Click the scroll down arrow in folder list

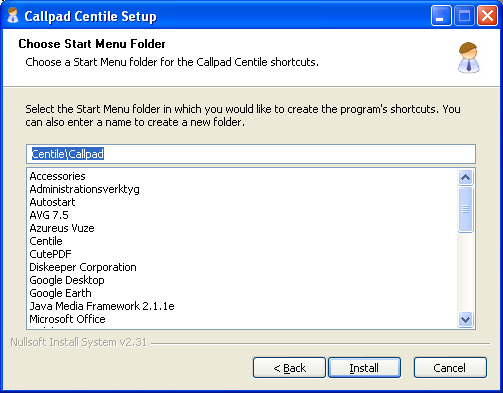[465, 320]
